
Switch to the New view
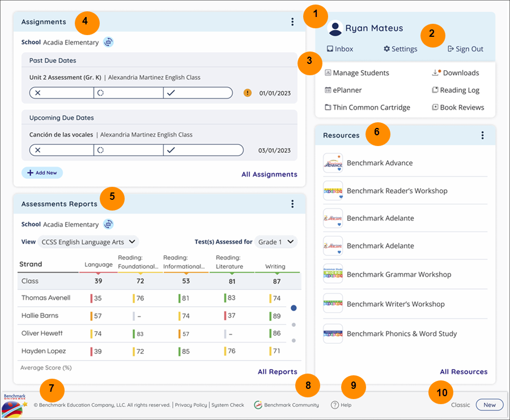tap(490, 405)
